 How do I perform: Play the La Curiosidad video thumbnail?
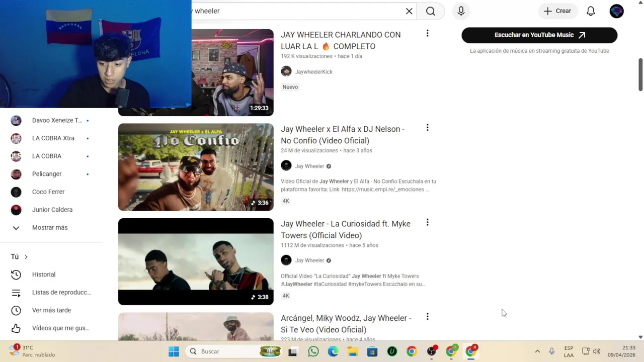point(196,261)
